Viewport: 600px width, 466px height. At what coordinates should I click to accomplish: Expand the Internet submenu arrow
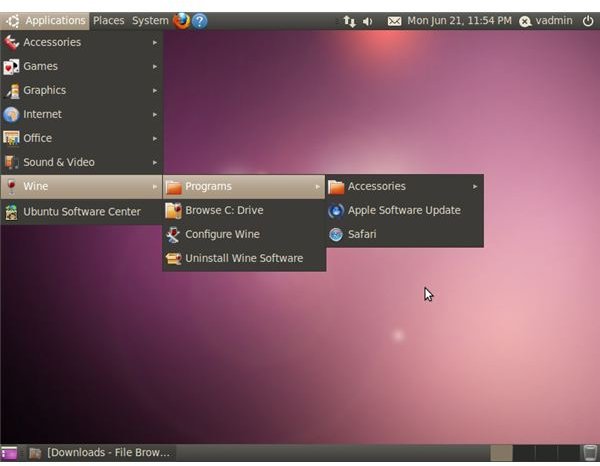click(x=155, y=114)
